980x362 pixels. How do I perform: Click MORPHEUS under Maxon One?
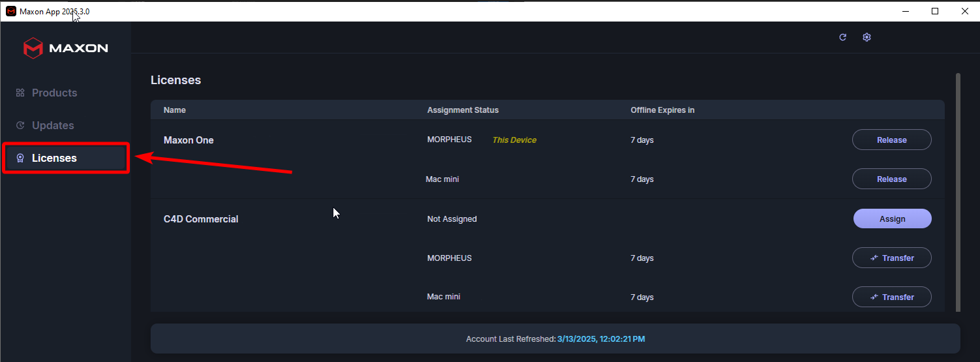(x=450, y=140)
